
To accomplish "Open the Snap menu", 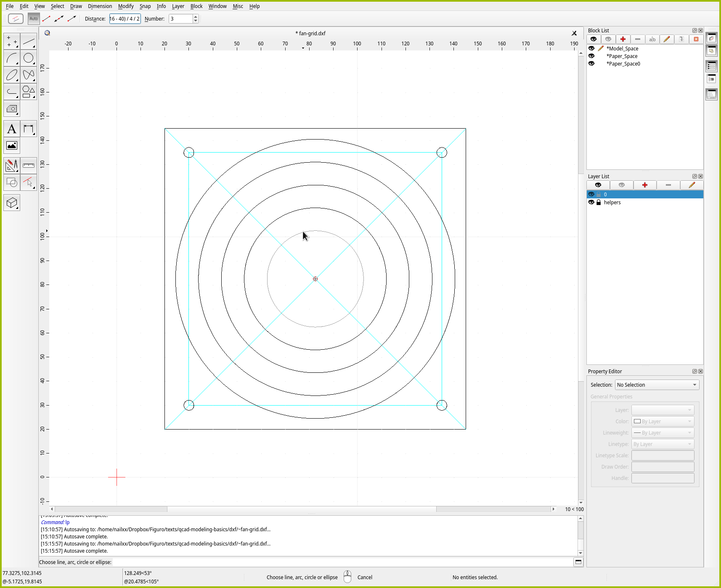I will pyautogui.click(x=145, y=6).
